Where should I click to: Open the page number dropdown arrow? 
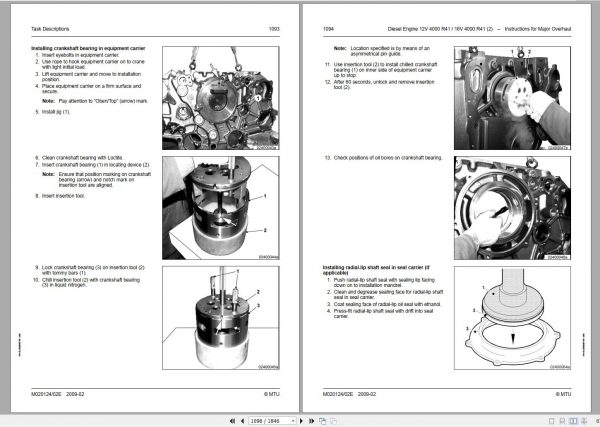click(x=293, y=421)
